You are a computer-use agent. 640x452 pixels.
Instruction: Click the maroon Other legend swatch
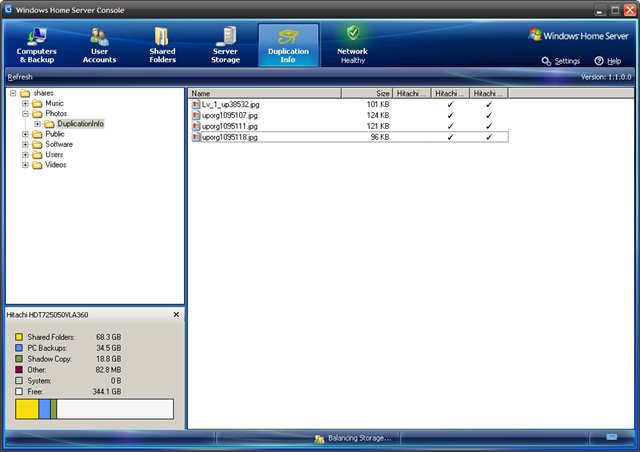coord(19,370)
